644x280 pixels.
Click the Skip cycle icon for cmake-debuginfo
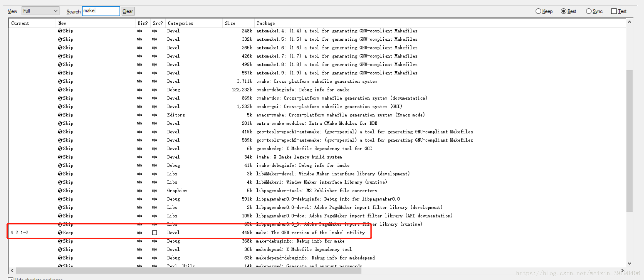(x=60, y=90)
